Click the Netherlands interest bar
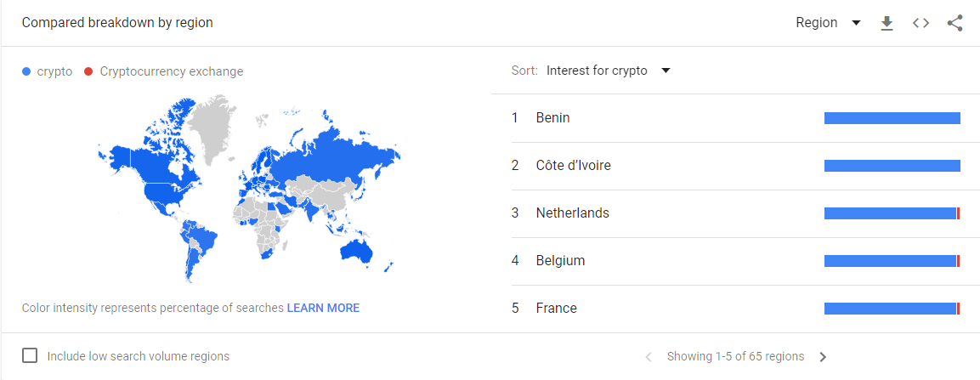 click(892, 213)
